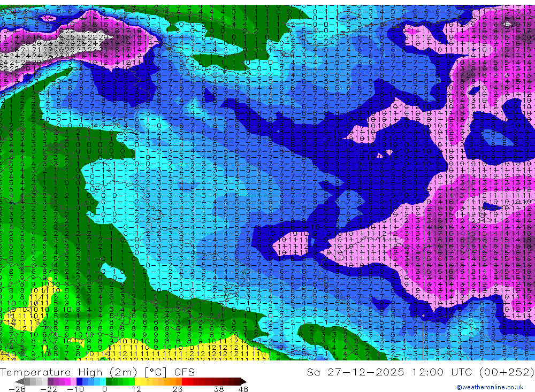Viewport: 535px width, 392px height.
Task: Click the '26' legend label
Action: click(178, 389)
